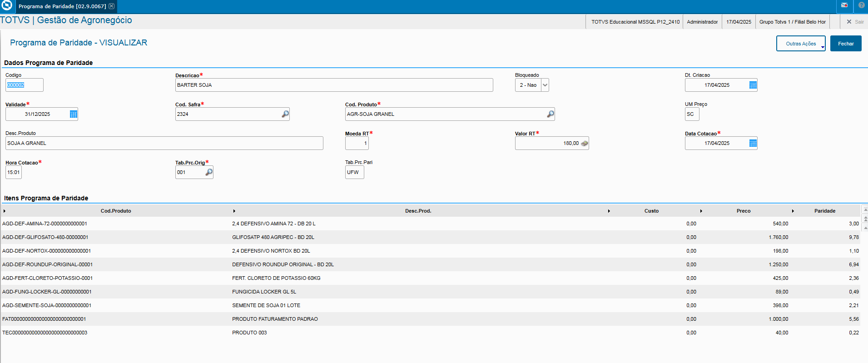Click the Tab.Prc.Pari field UFW
This screenshot has height=363, width=868.
coord(354,172)
